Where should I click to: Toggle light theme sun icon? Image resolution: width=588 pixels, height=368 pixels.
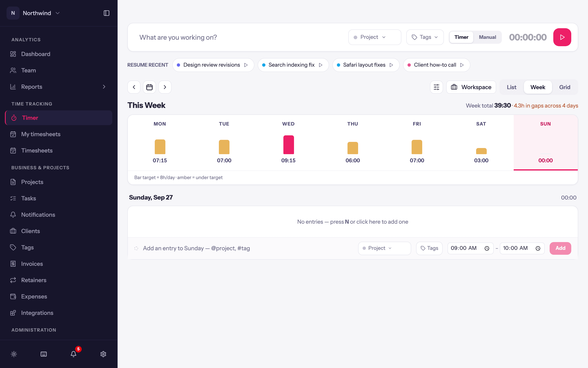14,354
